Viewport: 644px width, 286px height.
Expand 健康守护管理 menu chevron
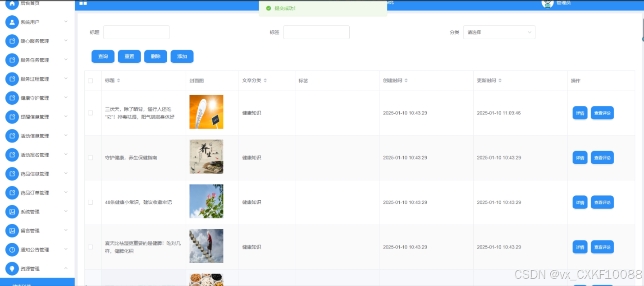[x=66, y=97]
